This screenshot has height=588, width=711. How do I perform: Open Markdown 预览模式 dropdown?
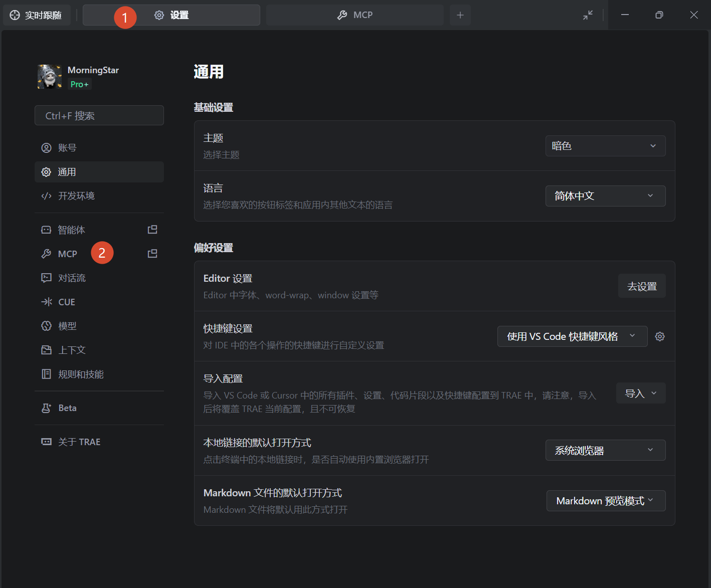click(x=605, y=501)
